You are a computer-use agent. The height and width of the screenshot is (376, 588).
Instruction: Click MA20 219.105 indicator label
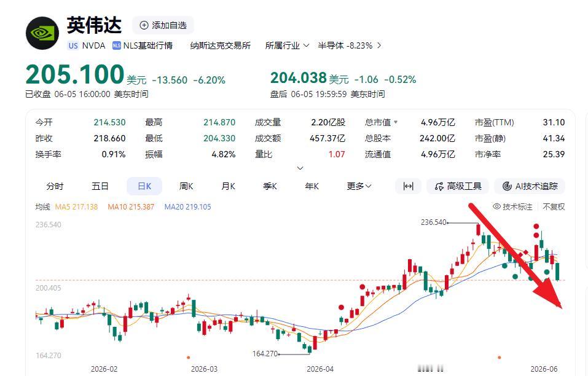(x=187, y=207)
